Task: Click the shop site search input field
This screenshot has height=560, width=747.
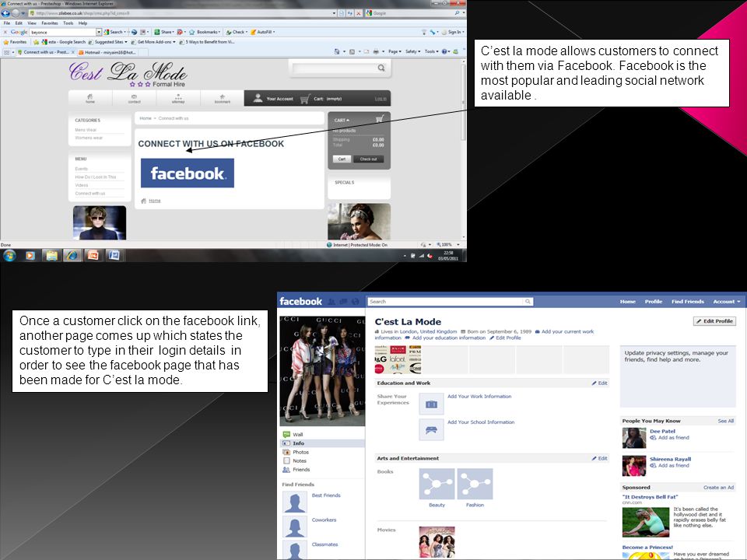Action: click(x=335, y=68)
